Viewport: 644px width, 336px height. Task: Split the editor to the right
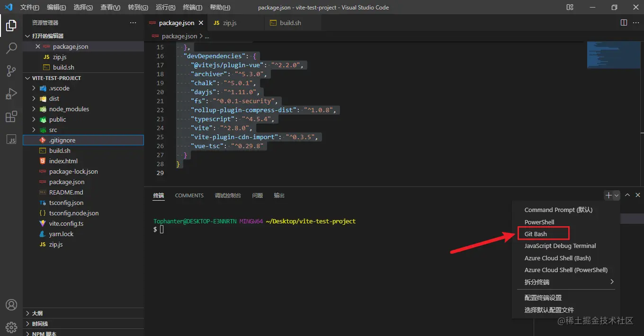[624, 23]
